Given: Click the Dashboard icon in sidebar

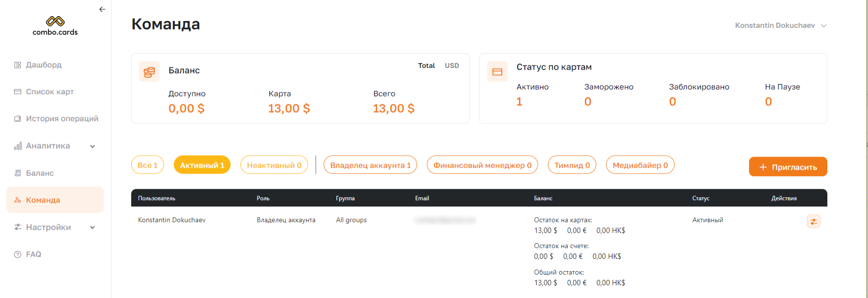Looking at the screenshot, I should coord(18,65).
